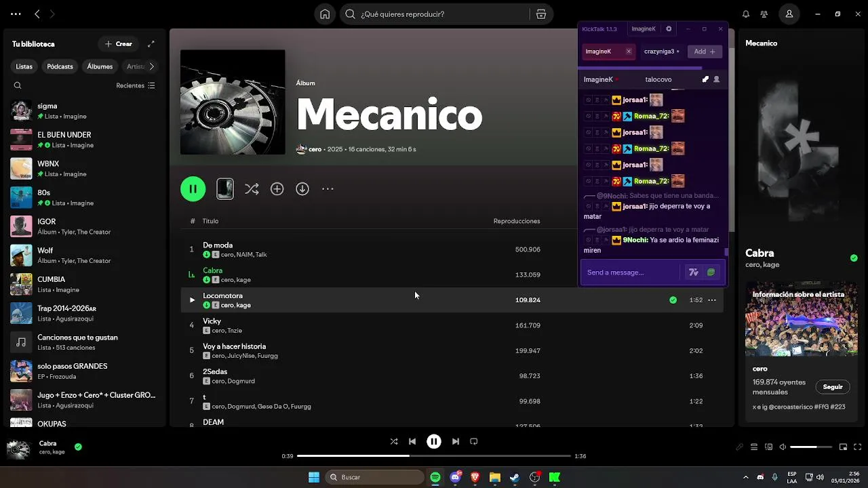Open the EL BUEN UNDER playlist
Image resolution: width=868 pixels, height=488 pixels.
coord(85,140)
